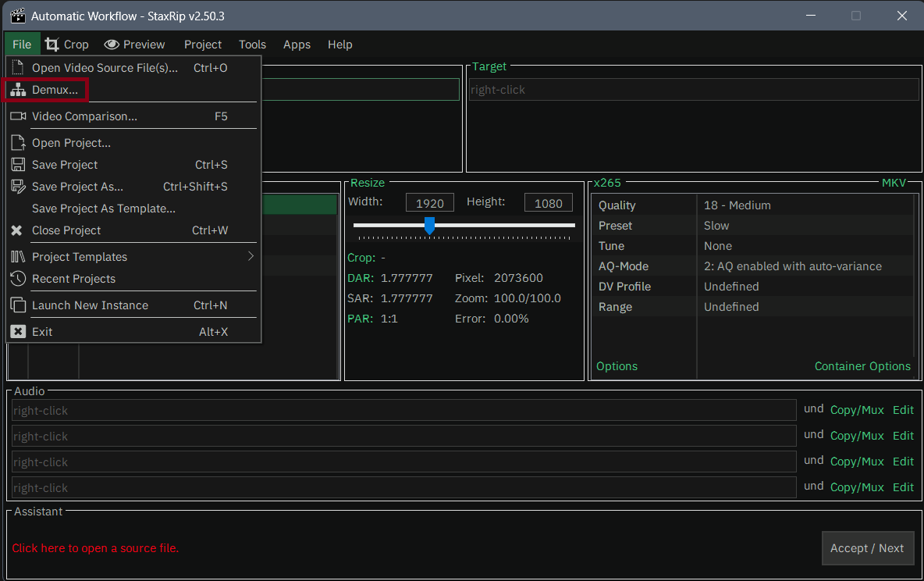Screen dimensions: 924x581
Task: Click the Height input field showing 1080
Action: [x=548, y=203]
